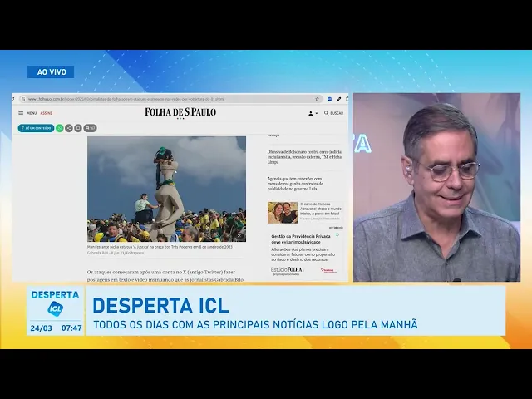Viewport: 532px width, 399px height.
Task: Open the site info icon in the address bar
Action: pos(23,99)
